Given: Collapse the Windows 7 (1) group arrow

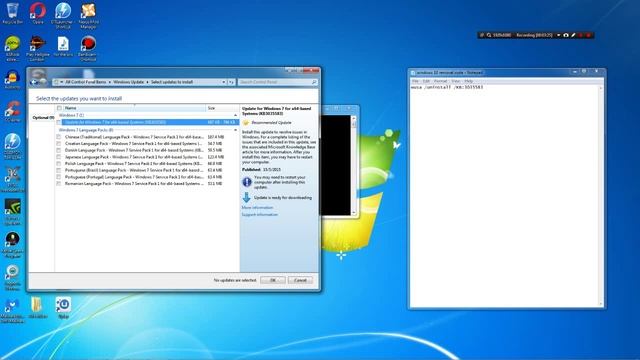Looking at the screenshot, I should point(235,116).
